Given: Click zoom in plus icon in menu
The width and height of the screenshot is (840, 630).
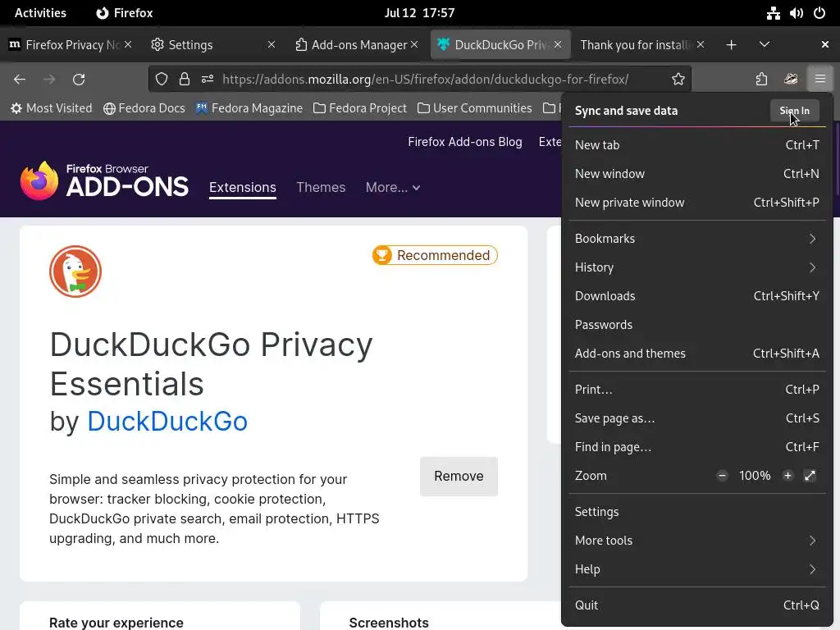Looking at the screenshot, I should [x=787, y=476].
